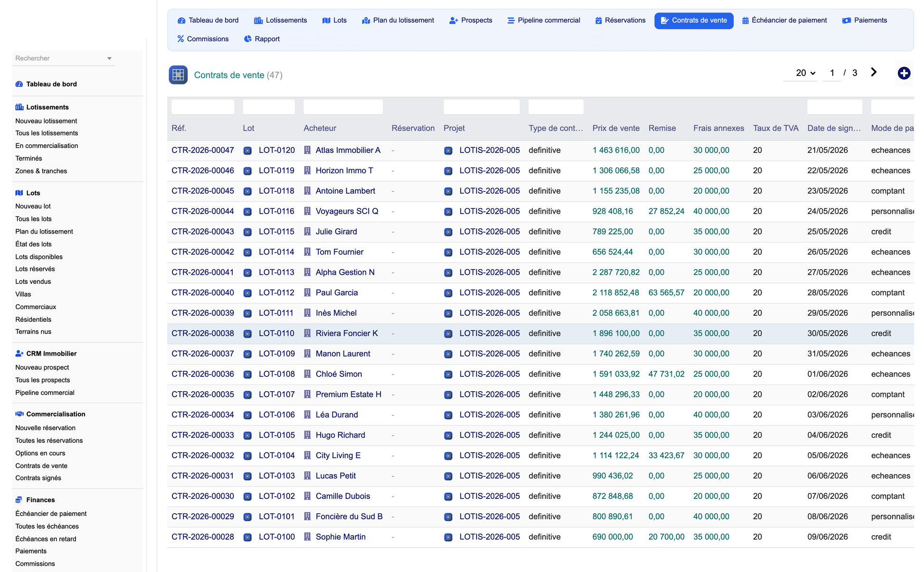924x572 pixels.
Task: Open Tous les prospects in sidebar
Action: [42, 380]
